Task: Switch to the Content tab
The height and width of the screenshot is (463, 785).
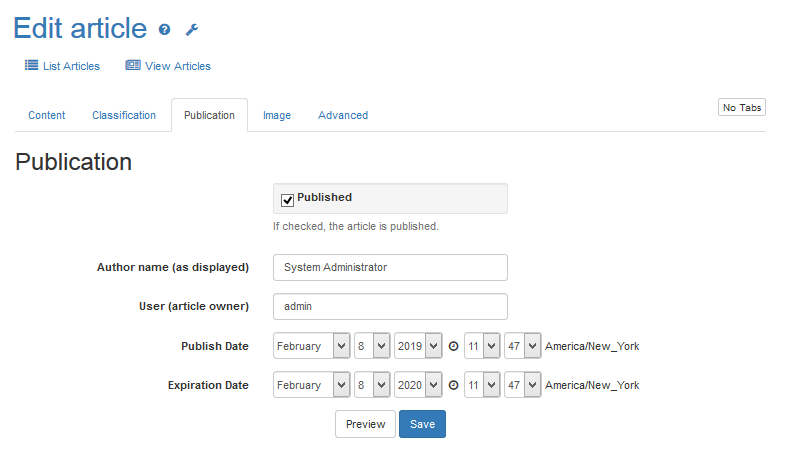Action: (47, 115)
